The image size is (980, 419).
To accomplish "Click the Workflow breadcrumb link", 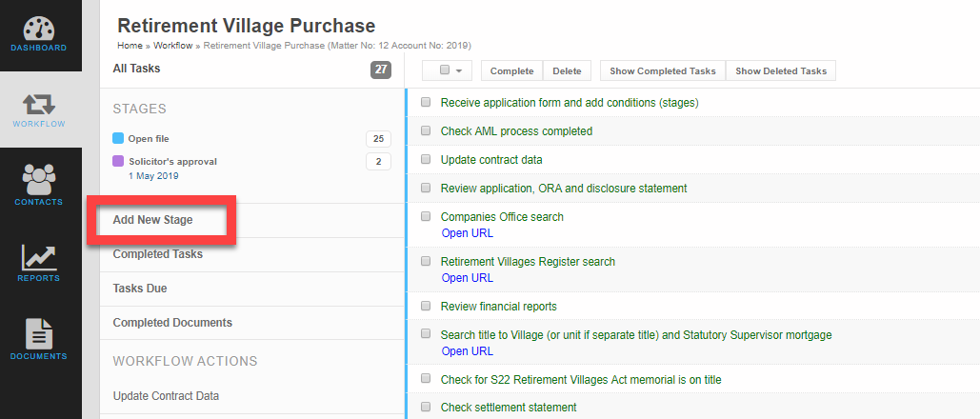I will (x=172, y=46).
